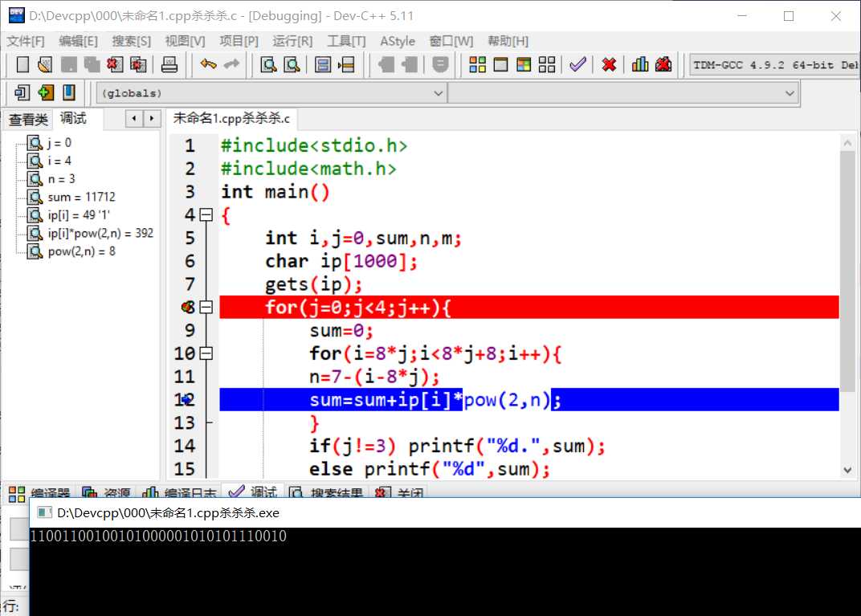Screen dimensions: 861x616
Task: Click the Open file icon
Action: [46, 65]
